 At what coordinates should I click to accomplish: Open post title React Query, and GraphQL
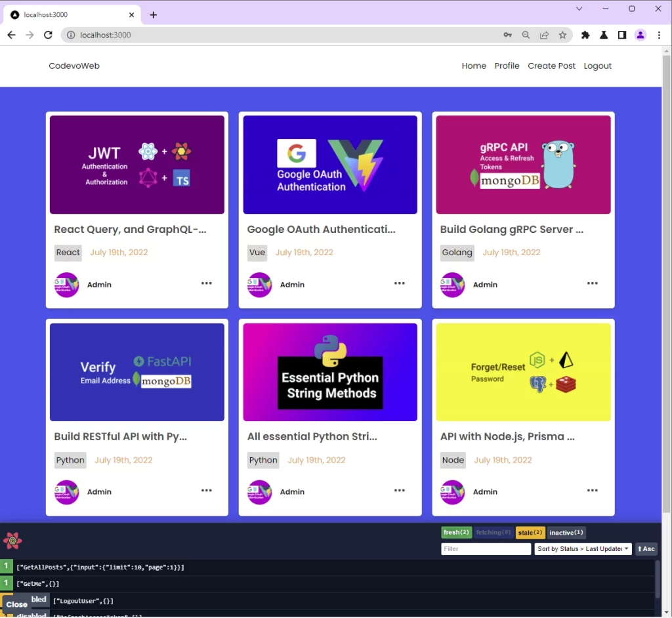(130, 230)
